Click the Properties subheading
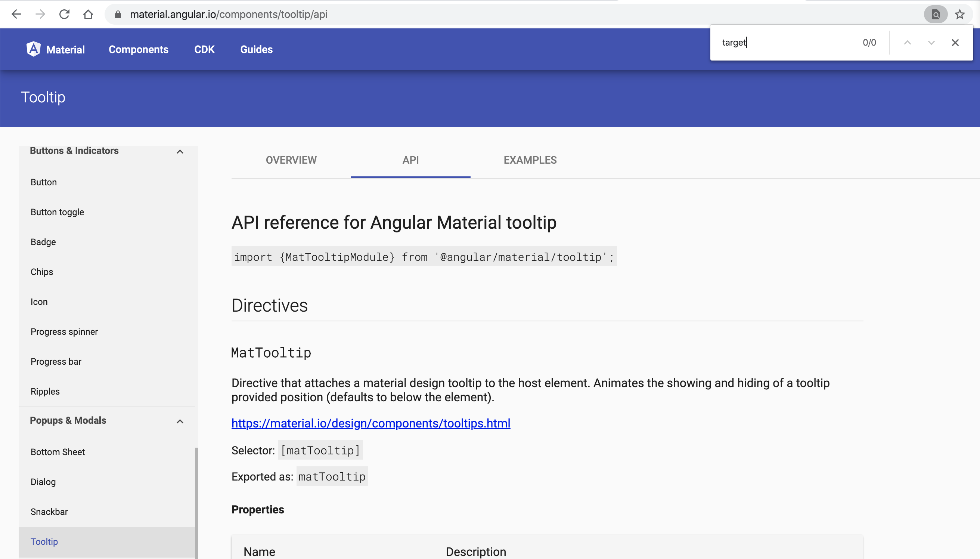Screen dimensions: 980x559 click(258, 509)
